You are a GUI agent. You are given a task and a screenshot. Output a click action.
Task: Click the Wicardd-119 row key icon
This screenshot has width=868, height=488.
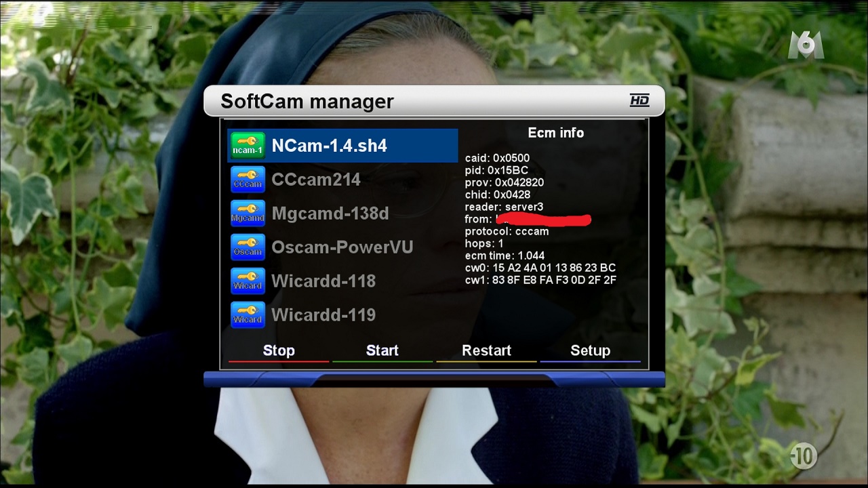[x=248, y=315]
